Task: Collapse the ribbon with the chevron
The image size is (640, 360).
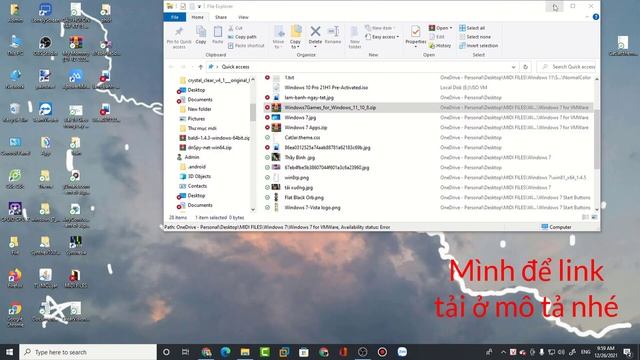Action: [x=587, y=17]
